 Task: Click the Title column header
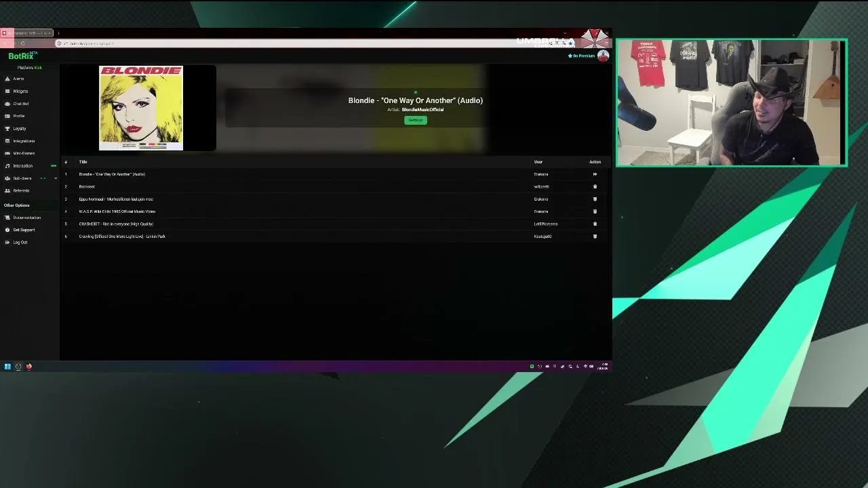click(83, 162)
